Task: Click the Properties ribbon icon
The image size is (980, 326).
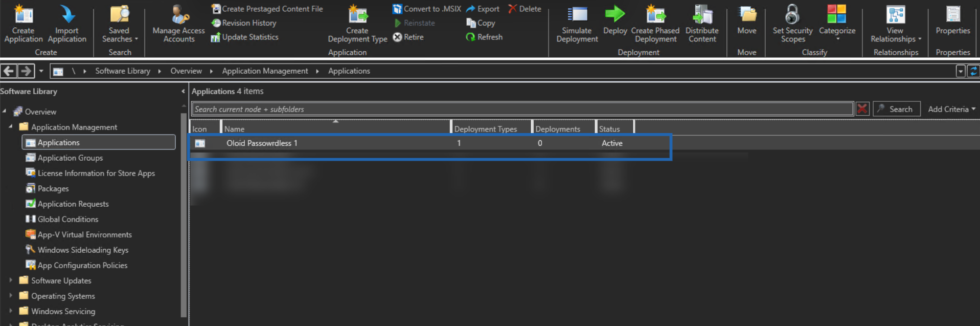Action: [953, 14]
